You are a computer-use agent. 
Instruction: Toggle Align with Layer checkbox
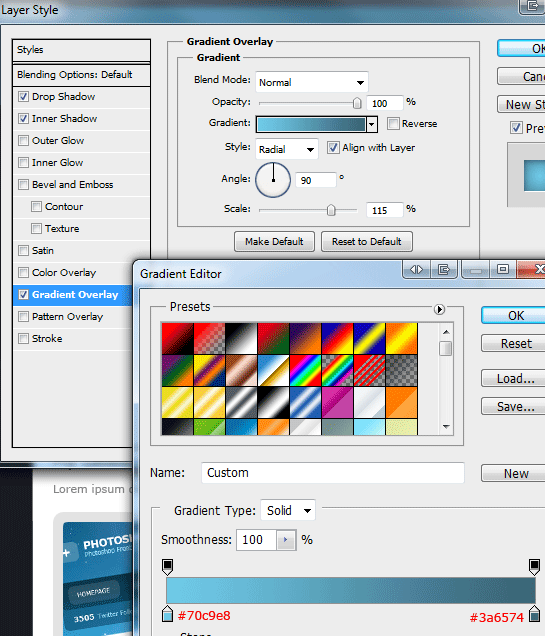pos(333,147)
